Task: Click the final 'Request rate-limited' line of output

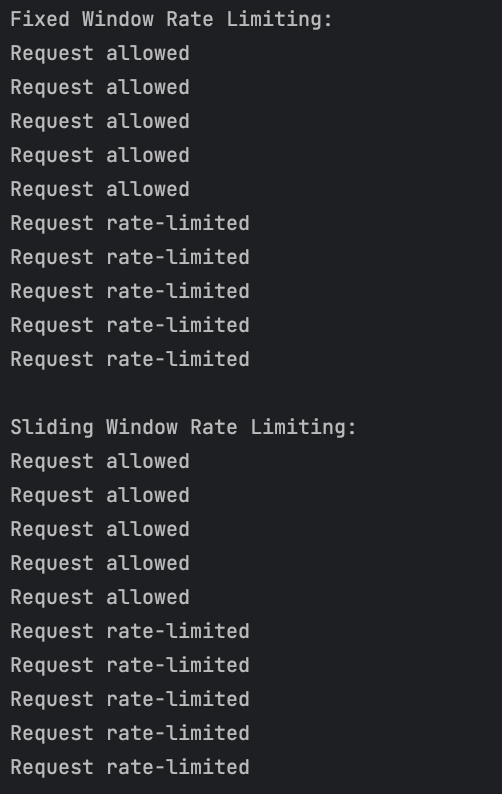Action: 130,767
